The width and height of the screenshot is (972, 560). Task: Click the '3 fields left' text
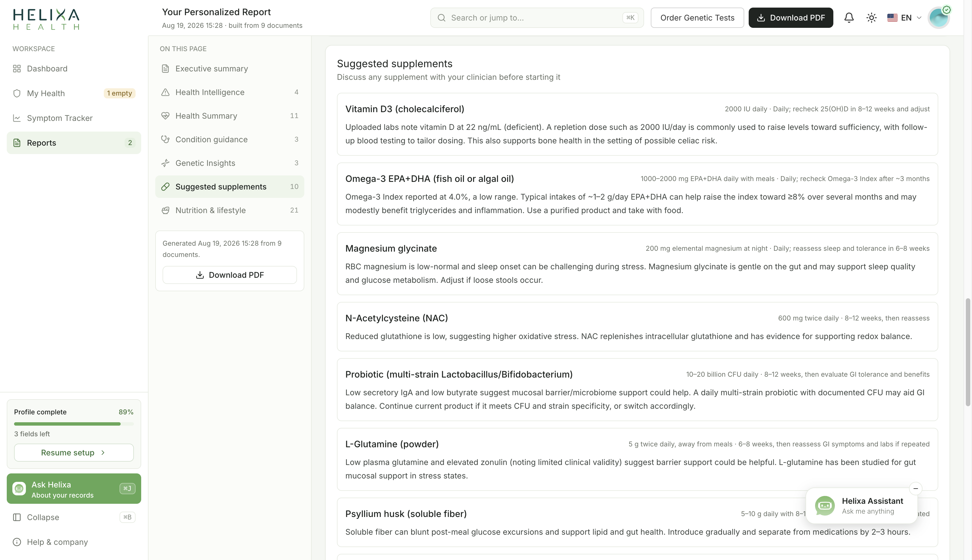point(32,434)
